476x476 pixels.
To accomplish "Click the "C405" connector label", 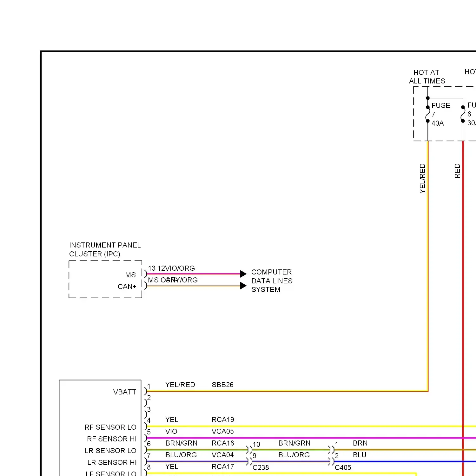I will click(343, 467).
